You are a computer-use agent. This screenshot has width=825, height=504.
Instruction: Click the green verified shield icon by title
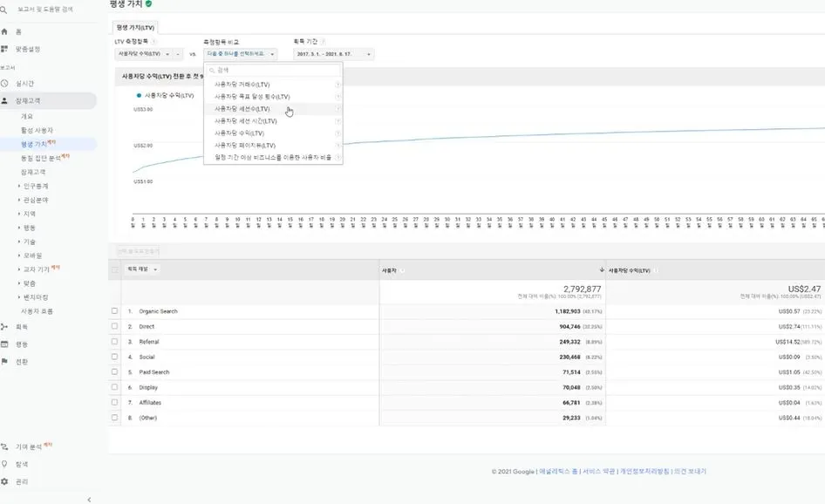148,3
